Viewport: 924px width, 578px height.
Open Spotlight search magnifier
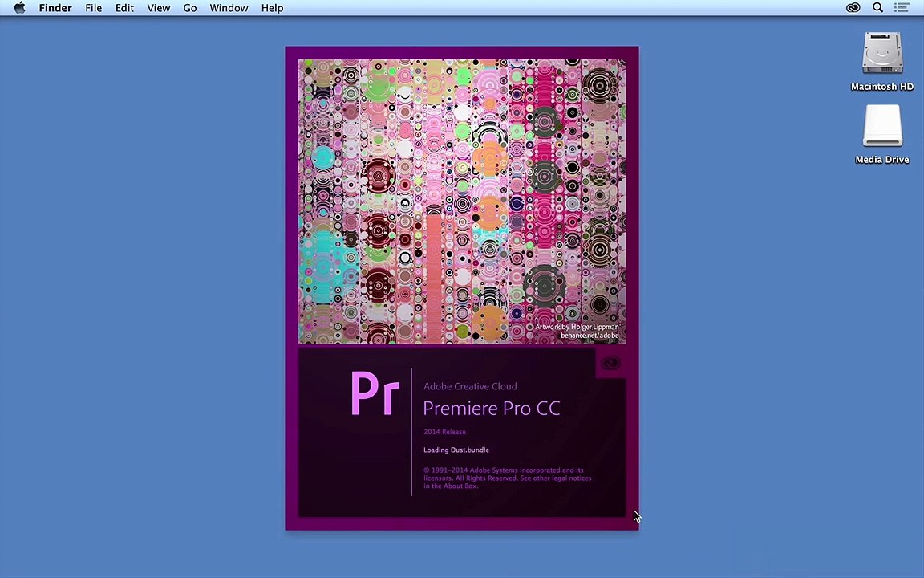(877, 8)
